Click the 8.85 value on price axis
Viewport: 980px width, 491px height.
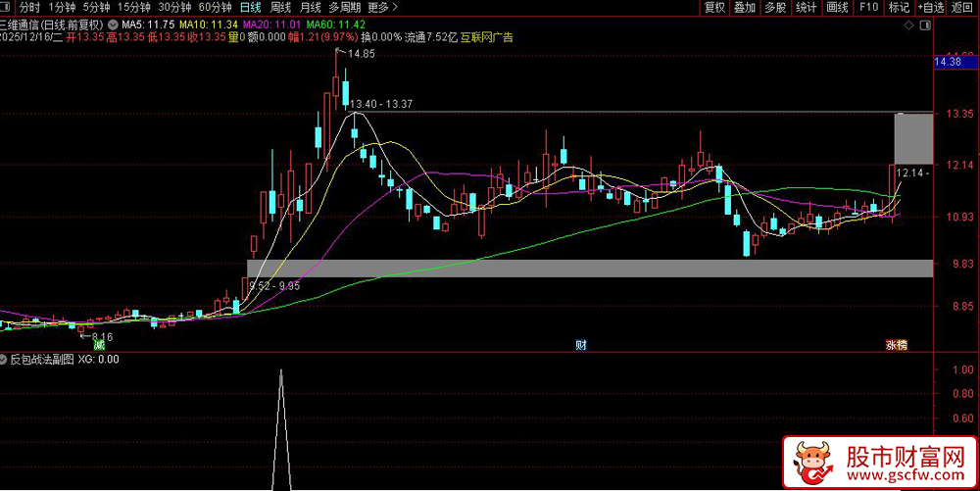pyautogui.click(x=962, y=306)
